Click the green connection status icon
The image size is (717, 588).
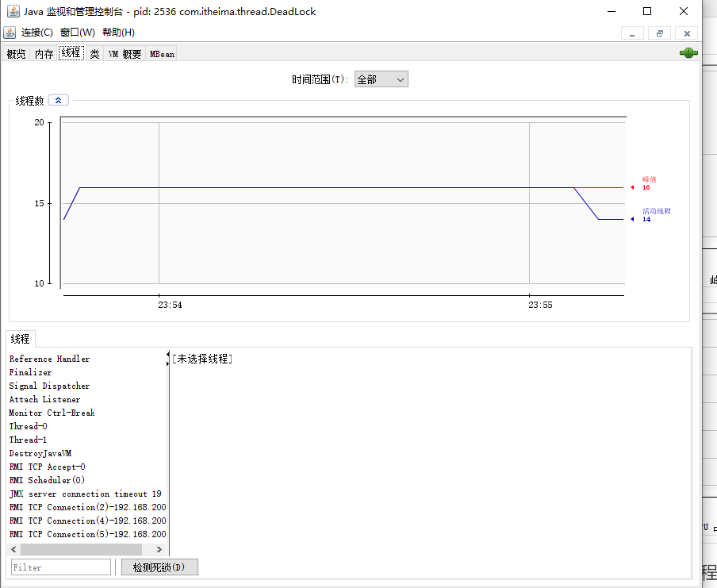[x=688, y=53]
